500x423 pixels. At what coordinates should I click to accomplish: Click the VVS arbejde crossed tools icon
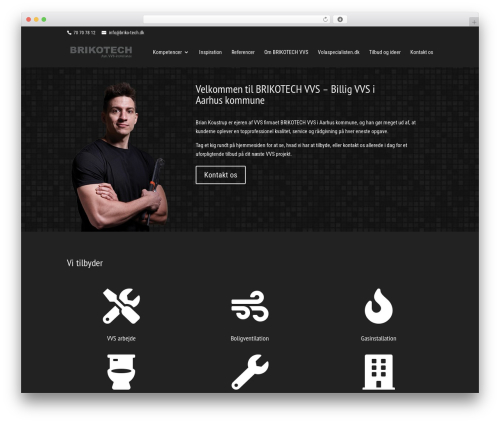121,306
